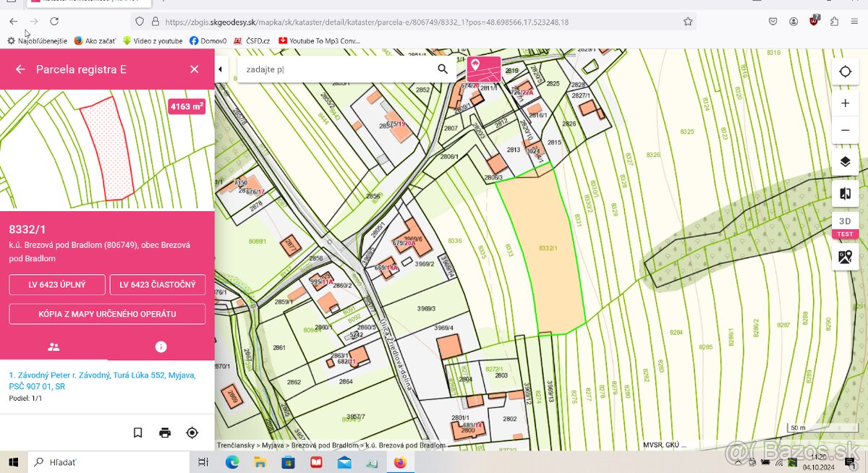Viewport: 868px width, 473px height.
Task: Open LV 6423 ČIASTOČNÝ document
Action: tap(158, 285)
